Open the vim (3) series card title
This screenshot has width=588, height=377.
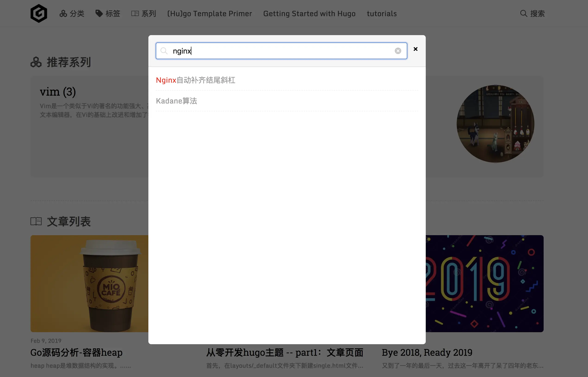pos(58,92)
